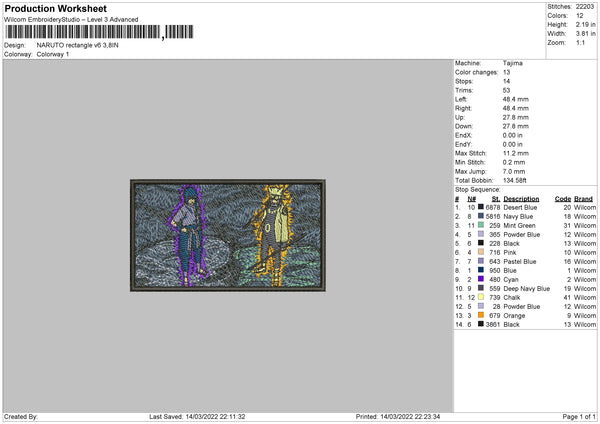
Task: Select the Cyan thread swatch
Action: 481,279
